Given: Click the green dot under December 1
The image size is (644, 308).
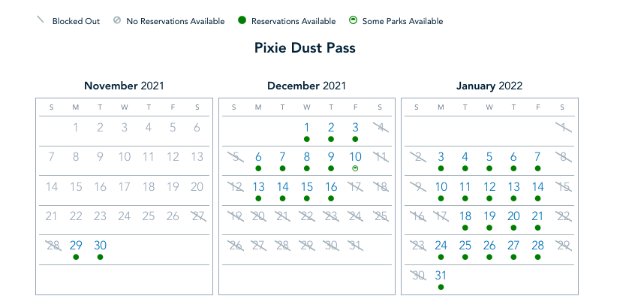Looking at the screenshot, I should pyautogui.click(x=307, y=139).
